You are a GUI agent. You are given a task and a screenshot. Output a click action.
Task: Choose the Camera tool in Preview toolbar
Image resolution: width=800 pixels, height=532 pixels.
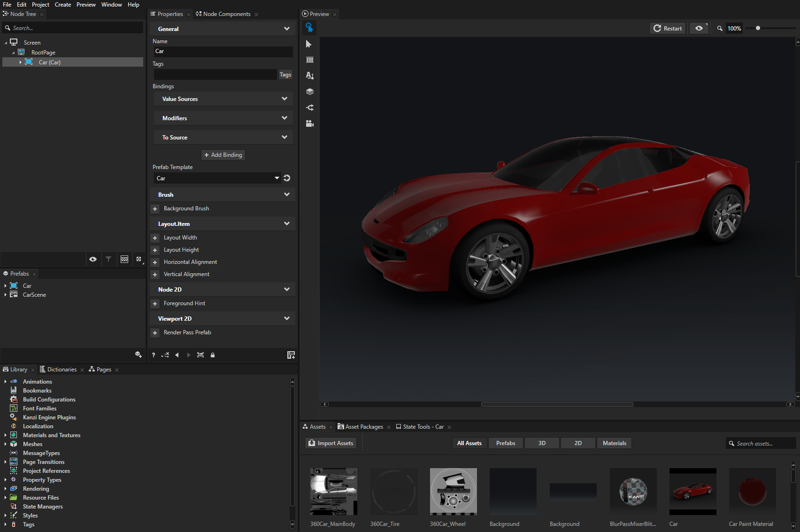pyautogui.click(x=309, y=123)
